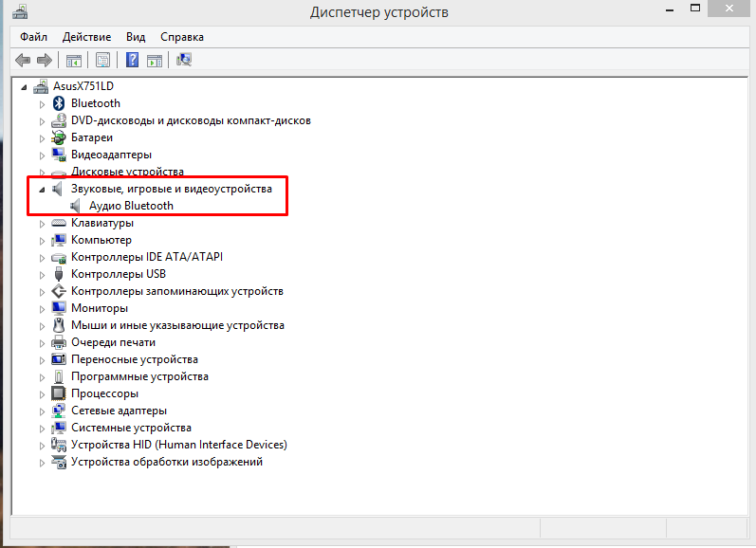The height and width of the screenshot is (548, 756).
Task: Expand the Контроллеры USB category arrow
Action: 42,275
